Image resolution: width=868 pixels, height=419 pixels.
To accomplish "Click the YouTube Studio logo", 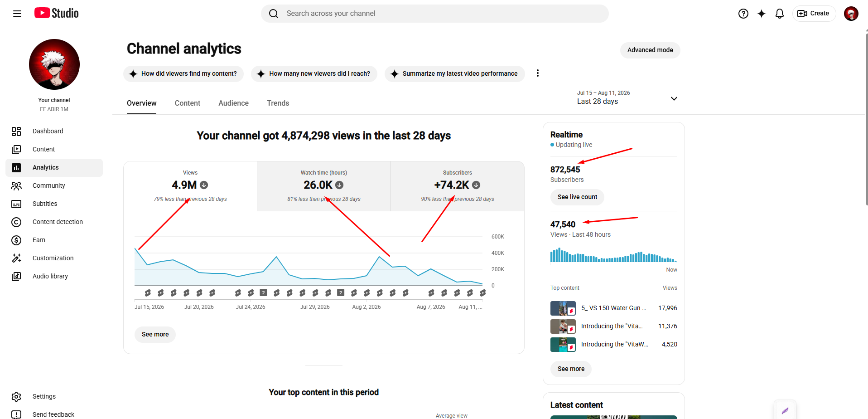I will (57, 13).
